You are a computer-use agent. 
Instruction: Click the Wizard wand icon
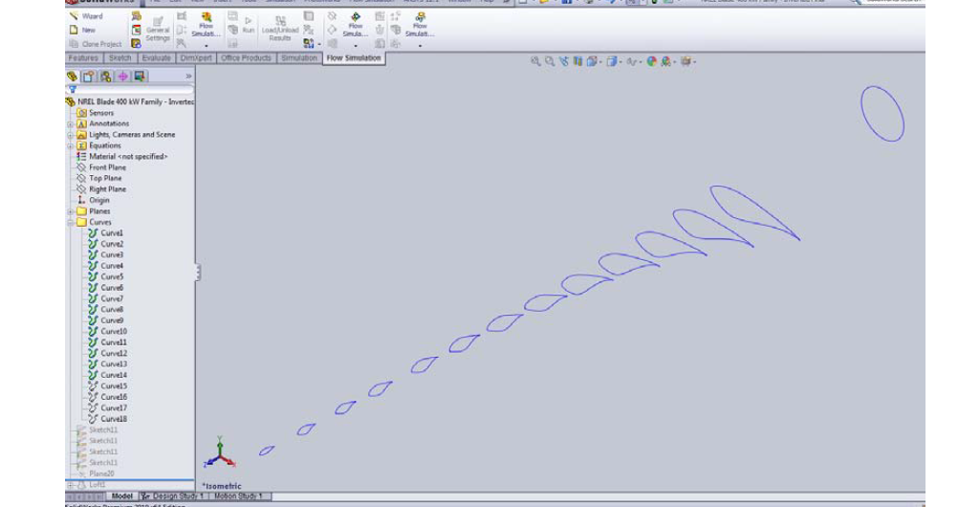pyautogui.click(x=74, y=16)
